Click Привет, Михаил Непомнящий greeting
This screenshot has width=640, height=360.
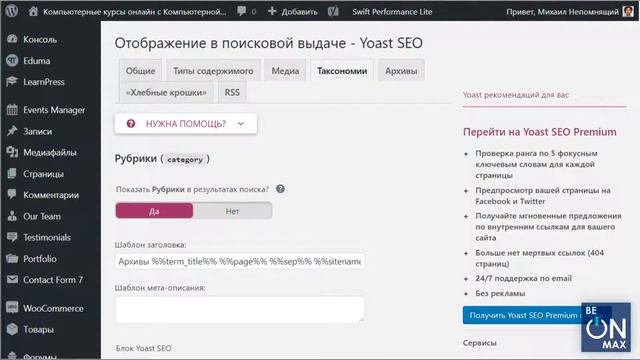click(562, 12)
